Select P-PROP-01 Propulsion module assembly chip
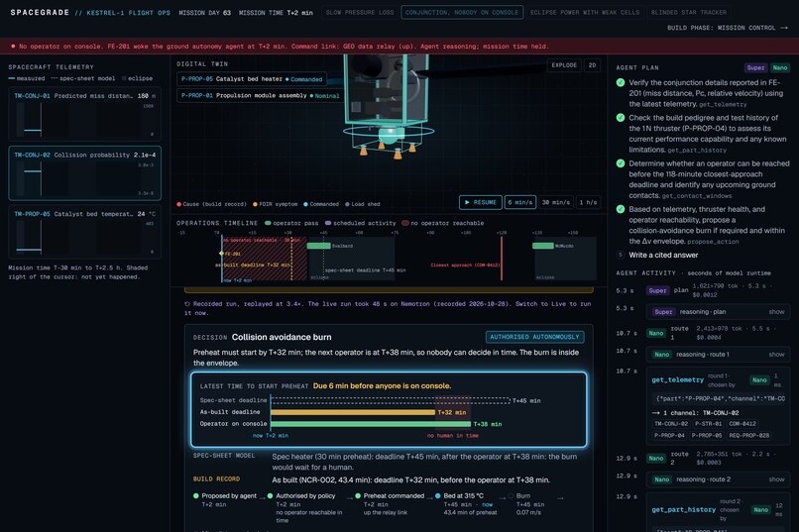Viewport: 799px width, 532px height. coord(260,95)
